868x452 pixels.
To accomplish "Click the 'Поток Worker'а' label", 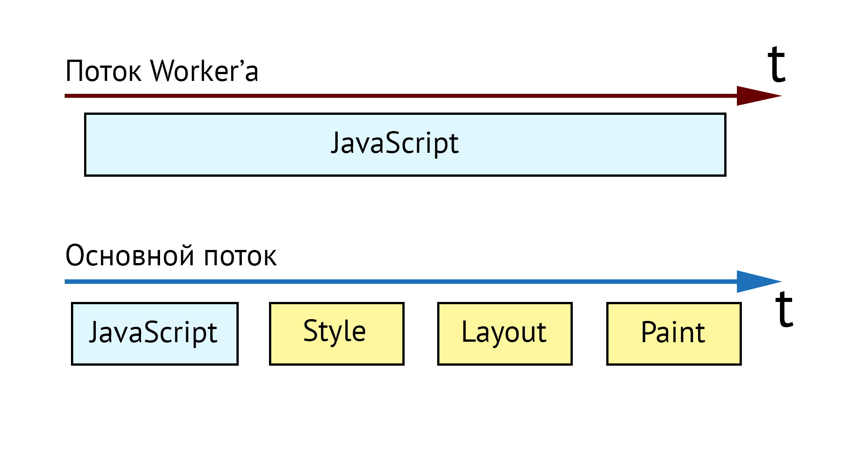I will point(162,71).
